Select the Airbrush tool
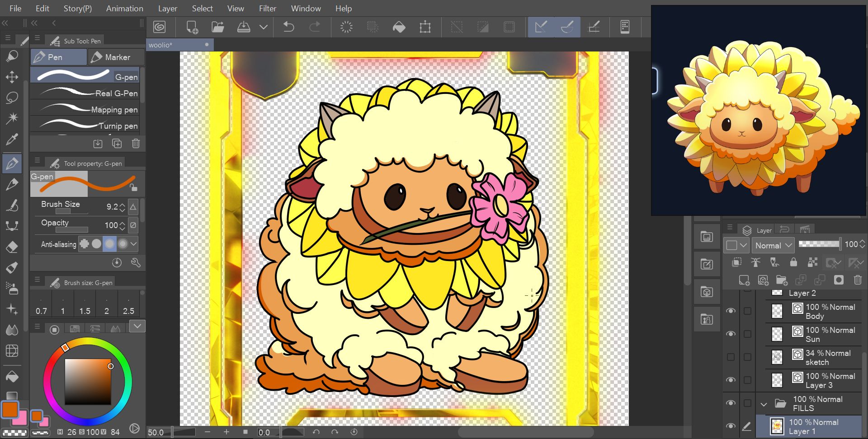Image resolution: width=868 pixels, height=439 pixels. pos(12,288)
